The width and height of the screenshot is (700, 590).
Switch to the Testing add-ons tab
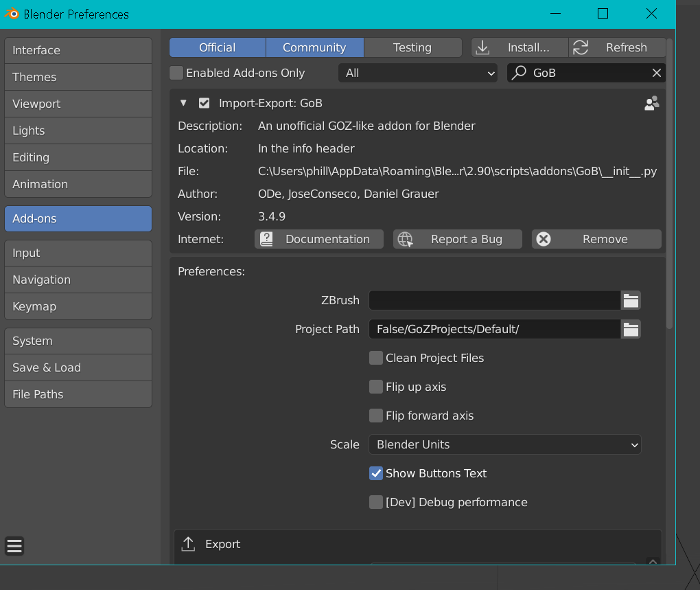pos(412,47)
